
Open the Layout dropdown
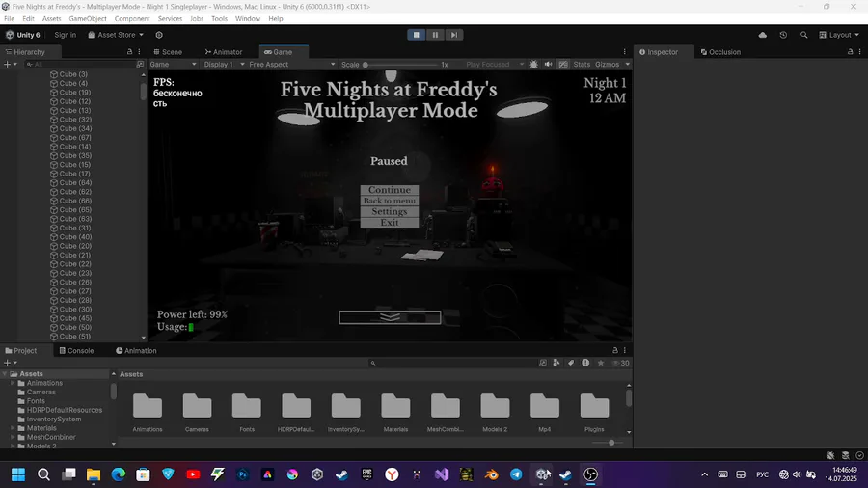(839, 35)
